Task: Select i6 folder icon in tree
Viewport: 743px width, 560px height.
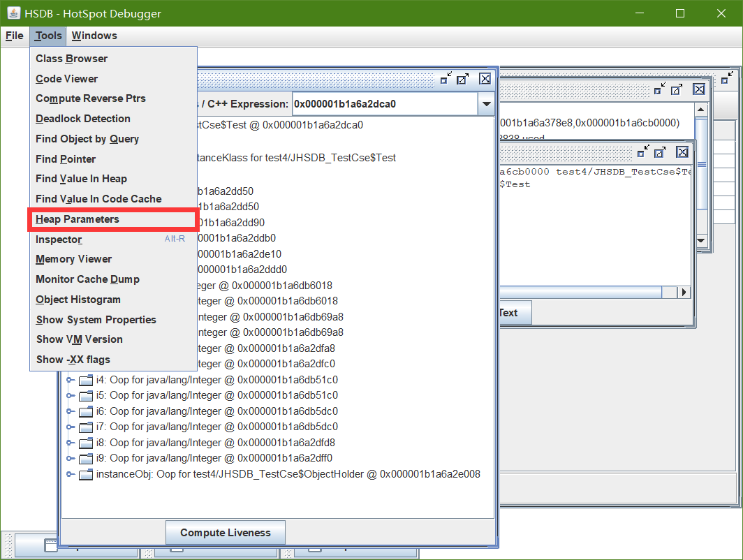Action: pos(86,411)
